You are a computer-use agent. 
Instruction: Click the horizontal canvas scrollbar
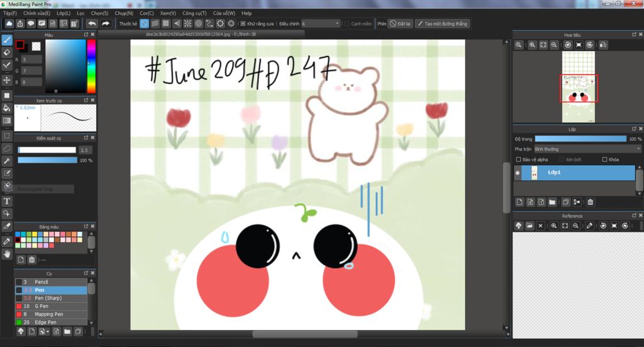click(305, 334)
